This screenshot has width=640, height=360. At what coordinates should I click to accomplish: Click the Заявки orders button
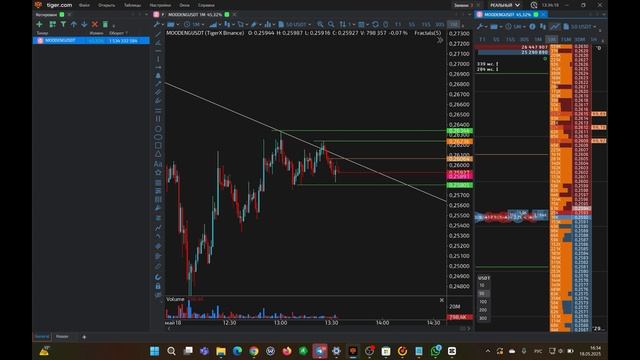pyautogui.click(x=463, y=5)
